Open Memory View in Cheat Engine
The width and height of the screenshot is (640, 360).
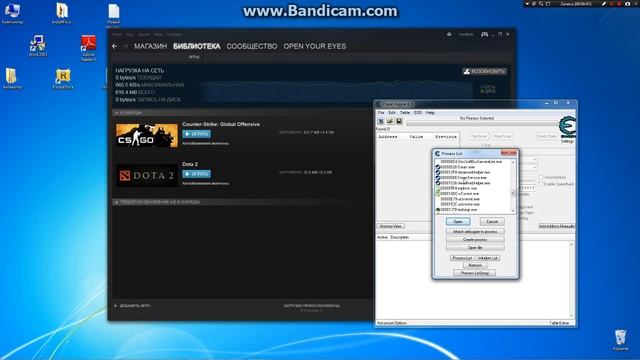(391, 226)
